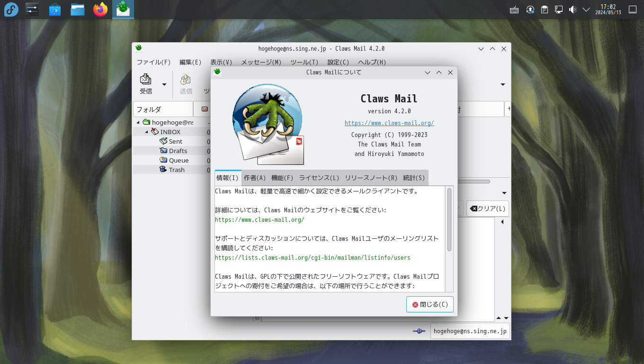The image size is (644, 364).
Task: Click the about dialog text scrollbar
Action: coord(449,219)
